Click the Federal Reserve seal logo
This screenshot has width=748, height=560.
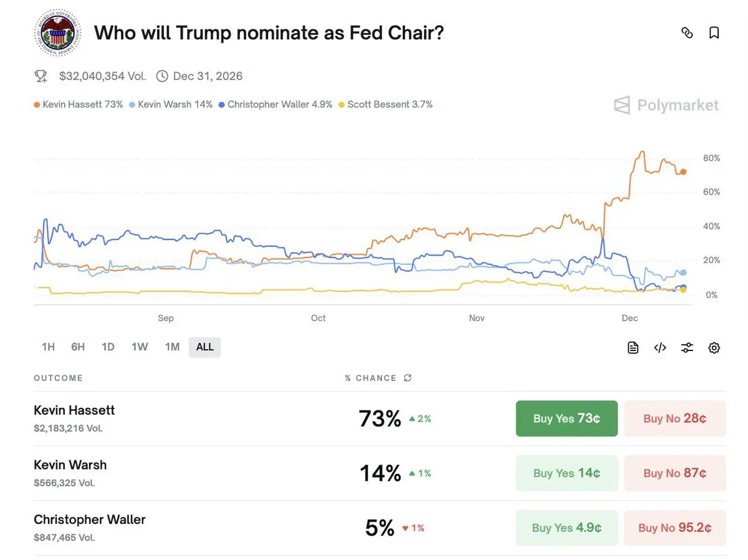(x=57, y=33)
